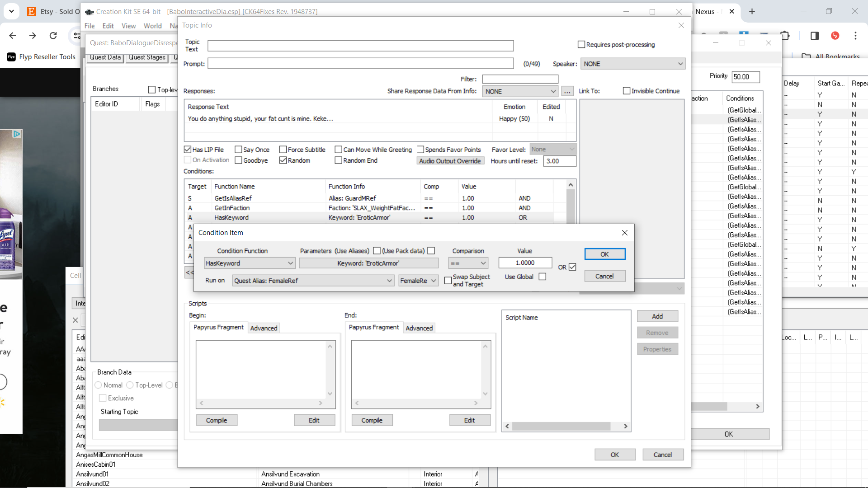Open the Creation Kit View menu

coord(128,26)
